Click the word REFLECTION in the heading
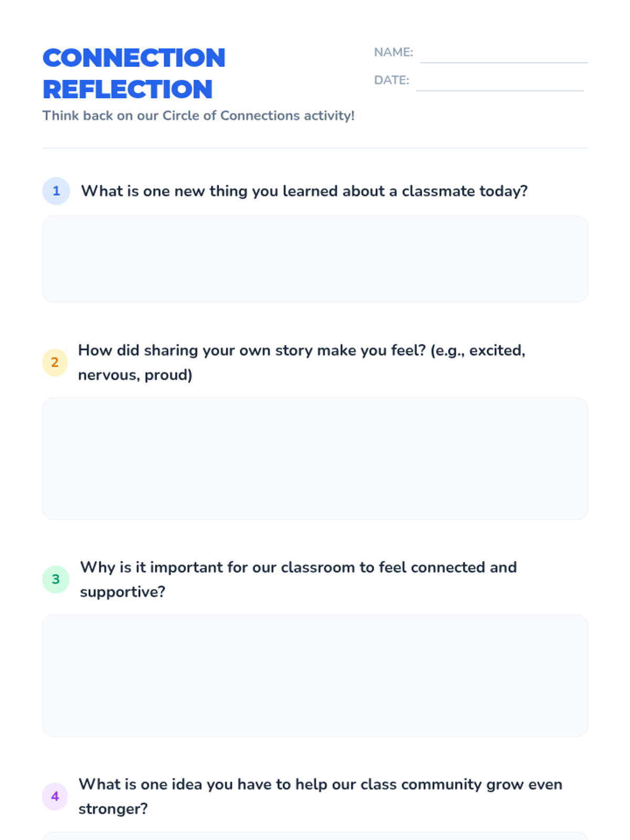The image size is (630, 840). tap(128, 89)
